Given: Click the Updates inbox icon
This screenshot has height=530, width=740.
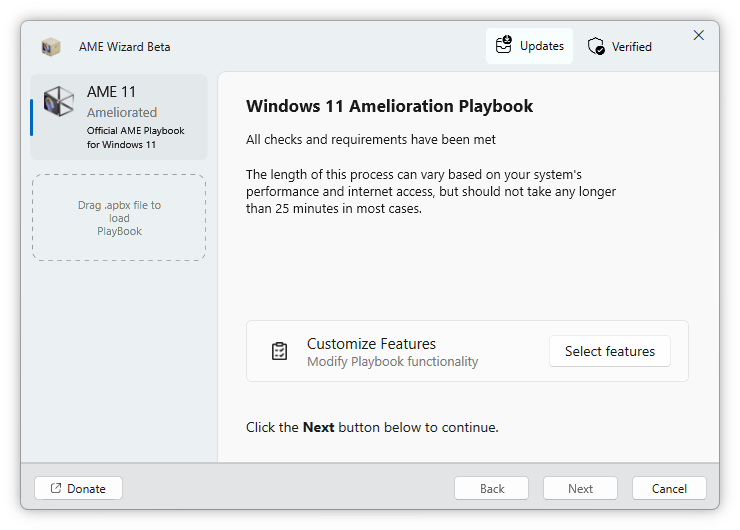Looking at the screenshot, I should (504, 45).
